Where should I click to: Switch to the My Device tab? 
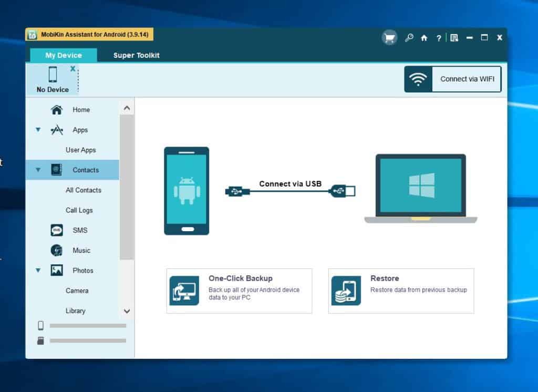click(x=64, y=55)
